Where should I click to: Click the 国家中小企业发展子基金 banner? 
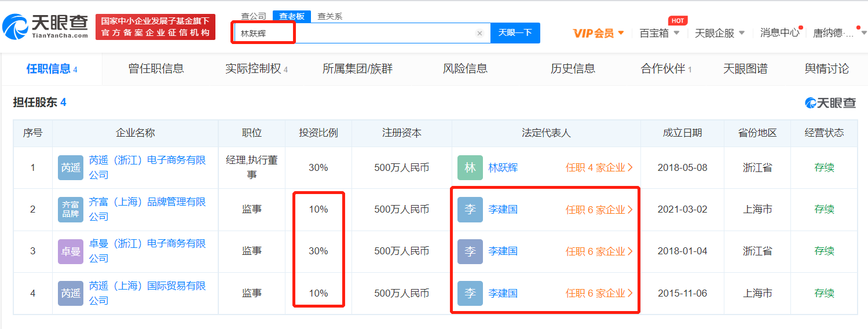(x=155, y=27)
